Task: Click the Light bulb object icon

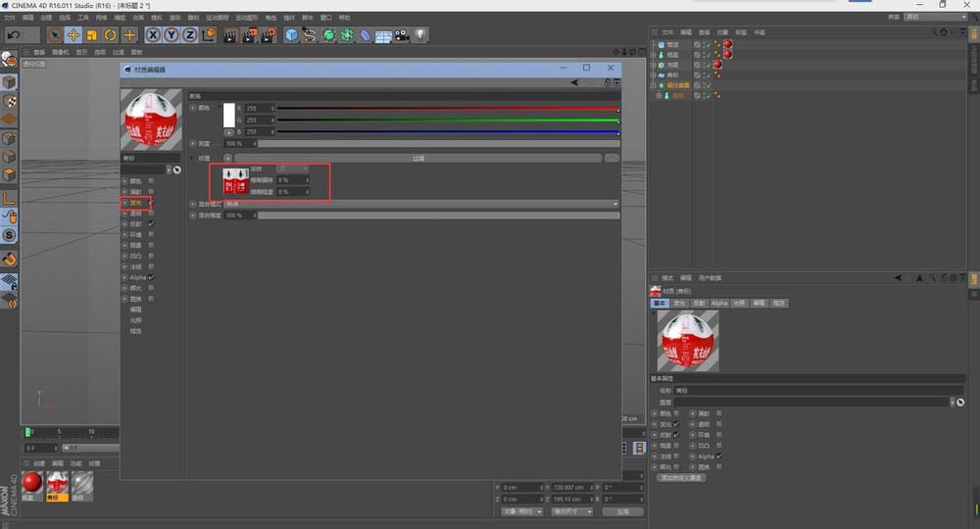Action: click(420, 35)
